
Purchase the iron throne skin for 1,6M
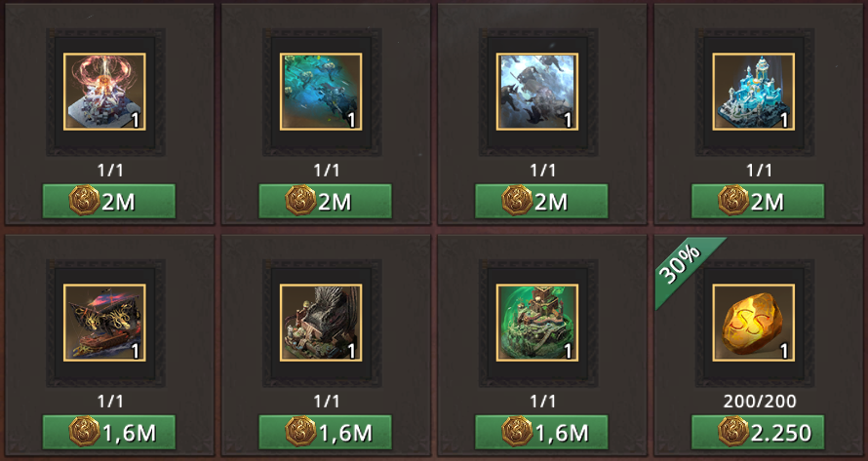click(x=326, y=432)
